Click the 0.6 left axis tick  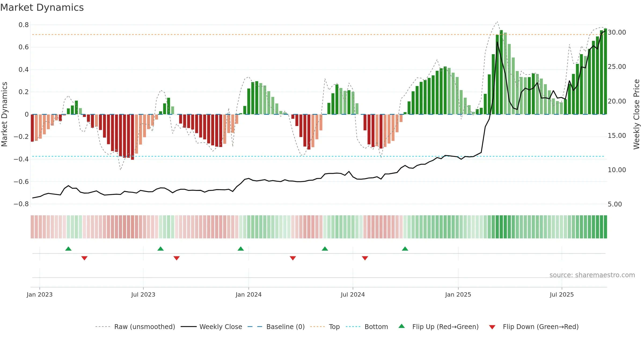pyautogui.click(x=24, y=47)
